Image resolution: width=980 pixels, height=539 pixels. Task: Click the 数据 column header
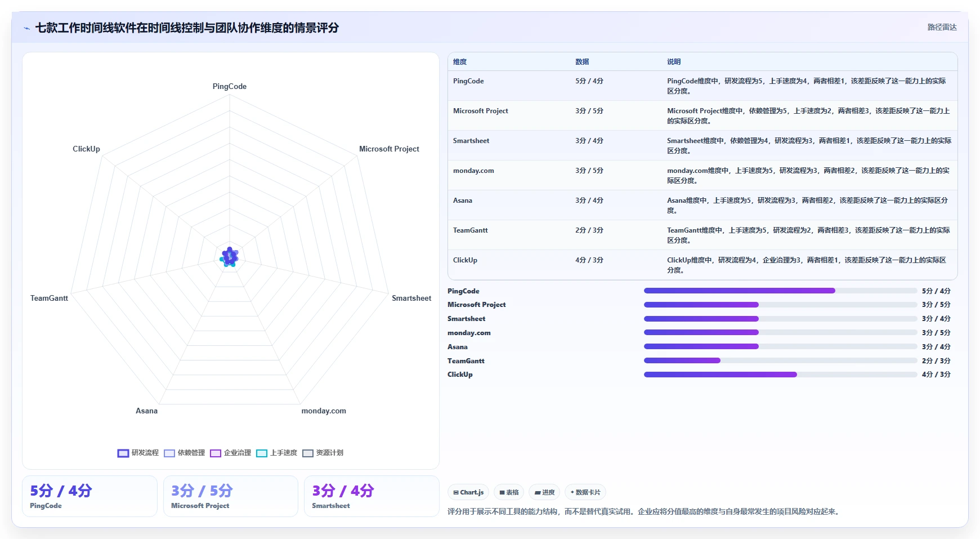(x=582, y=62)
